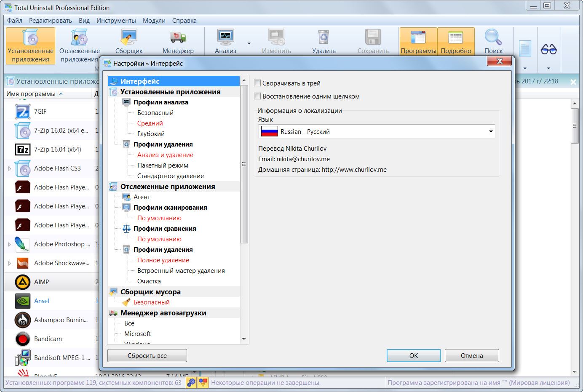Click the glasses view icon
The width and height of the screenshot is (583, 392).
[x=548, y=49]
